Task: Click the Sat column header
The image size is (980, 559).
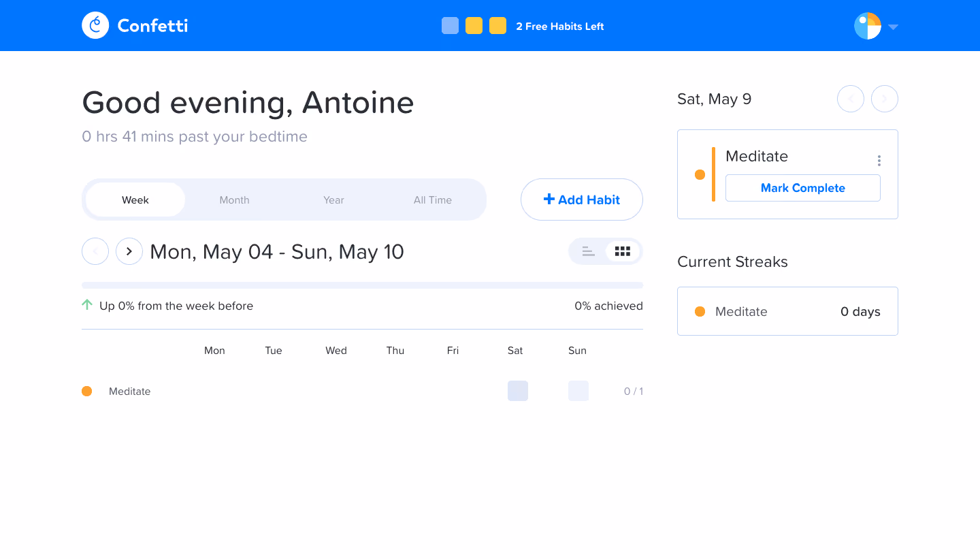Action: (515, 351)
